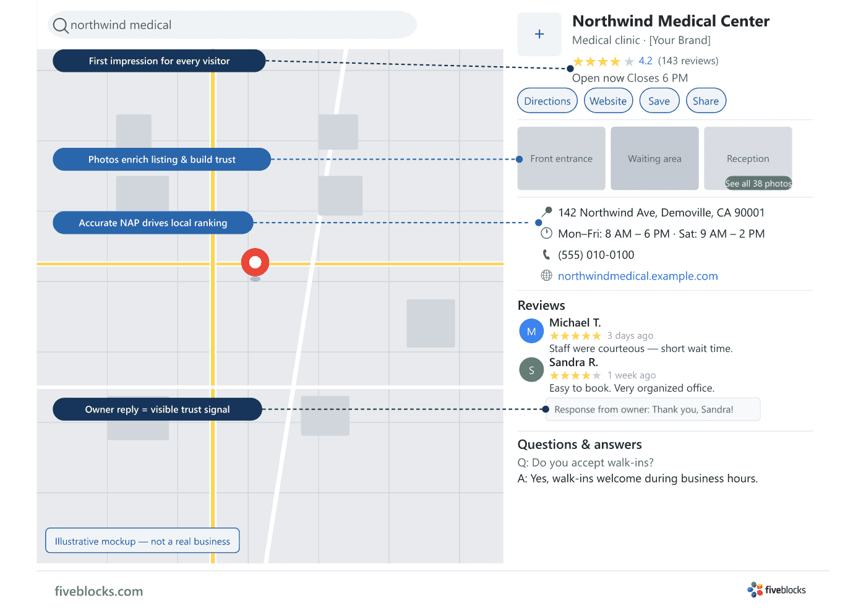
Task: Click First impression for every visitor label
Action: point(159,61)
